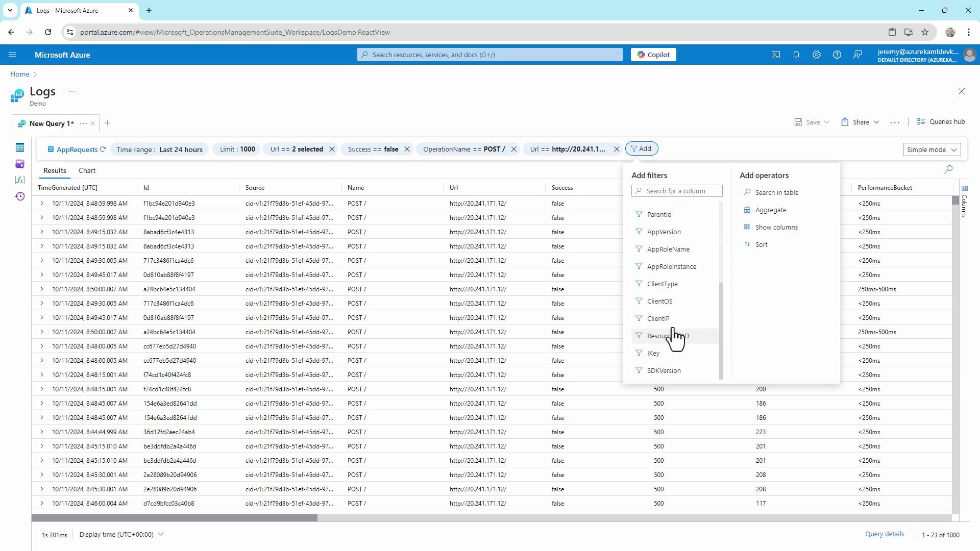Image resolution: width=980 pixels, height=551 pixels.
Task: Open the AppRequests table selector
Action: pos(77,149)
